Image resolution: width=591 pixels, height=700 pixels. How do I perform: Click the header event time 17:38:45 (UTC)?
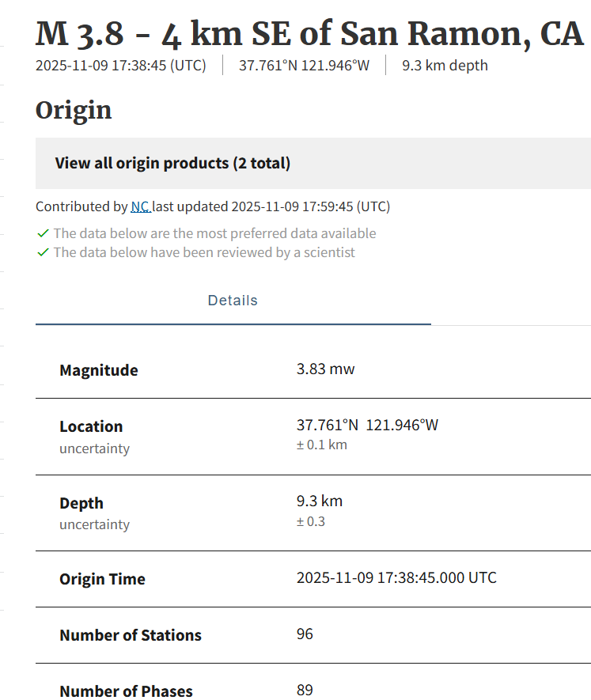pos(120,66)
